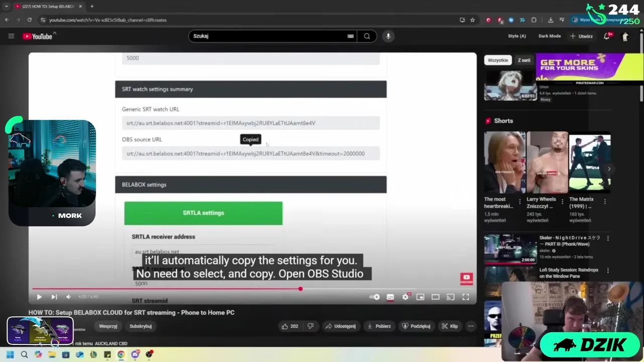644x362 pixels.
Task: Open the tab search dropdown arrow
Action: coord(6,7)
